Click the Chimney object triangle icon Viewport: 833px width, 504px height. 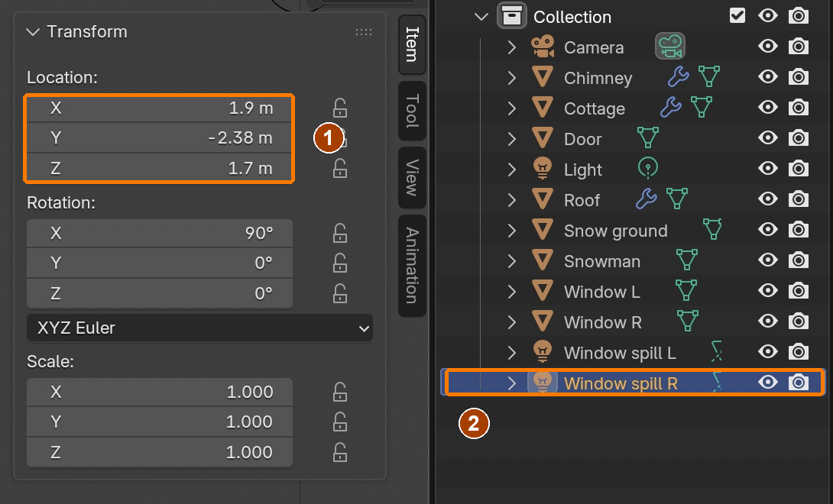pos(543,77)
